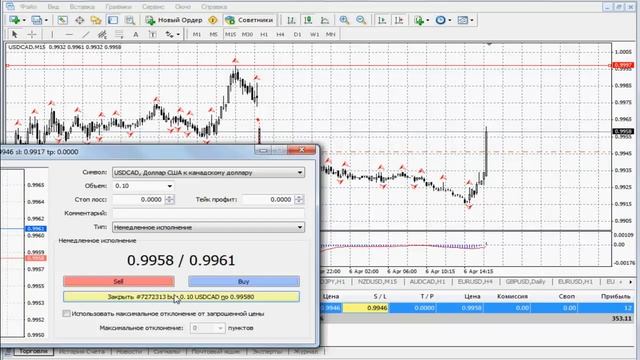This screenshot has width=640, height=360.
Task: Open the periods clock icon
Action: pyautogui.click(x=440, y=20)
